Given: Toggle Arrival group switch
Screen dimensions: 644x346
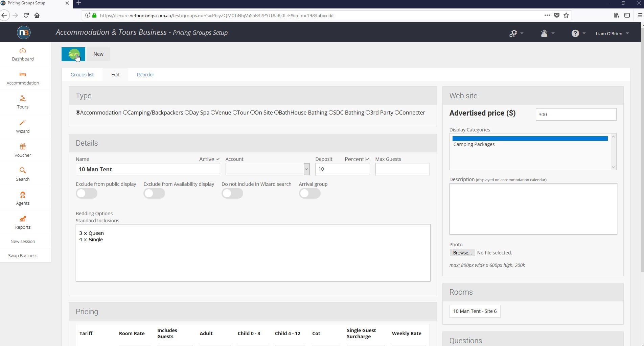Looking at the screenshot, I should click(310, 193).
